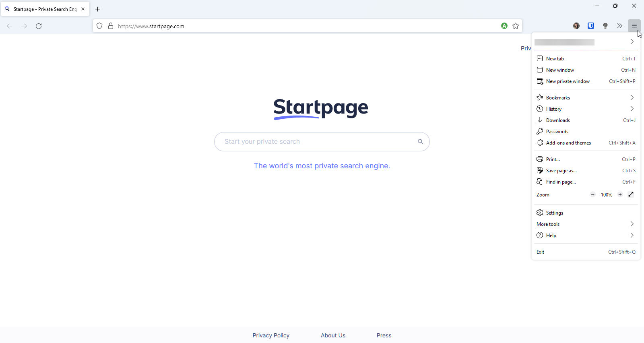This screenshot has height=343, width=644.
Task: Select the Startpage browser tab
Action: [45, 9]
